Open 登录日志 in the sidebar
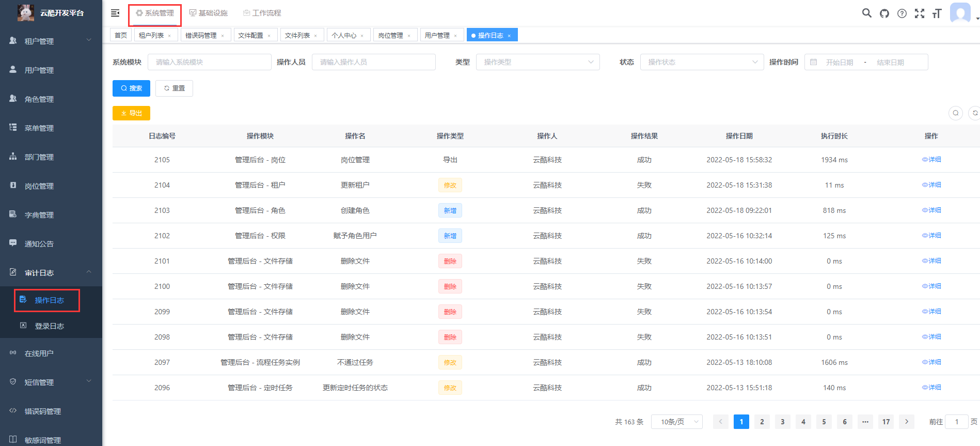Viewport: 980px width, 446px height. [51, 326]
